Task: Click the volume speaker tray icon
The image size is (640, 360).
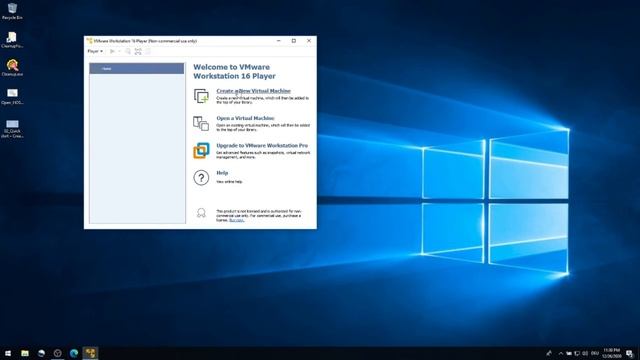Action: tap(585, 353)
